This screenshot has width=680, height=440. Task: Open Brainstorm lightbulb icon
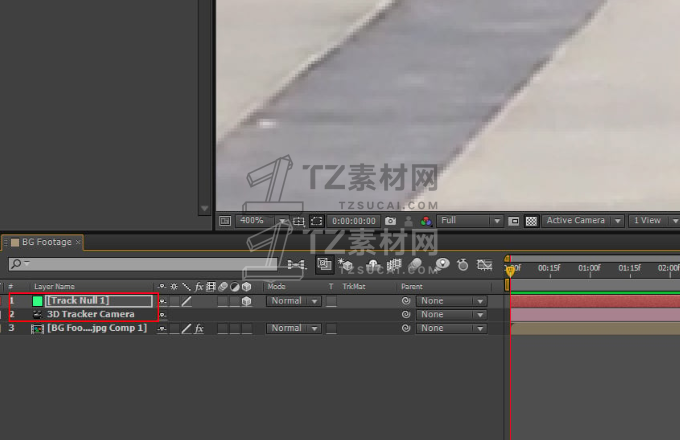click(x=442, y=264)
